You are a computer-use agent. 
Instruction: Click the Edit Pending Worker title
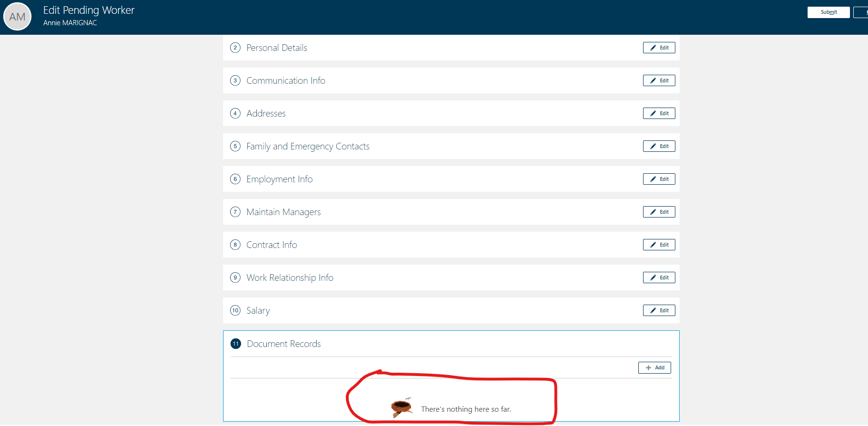point(89,10)
